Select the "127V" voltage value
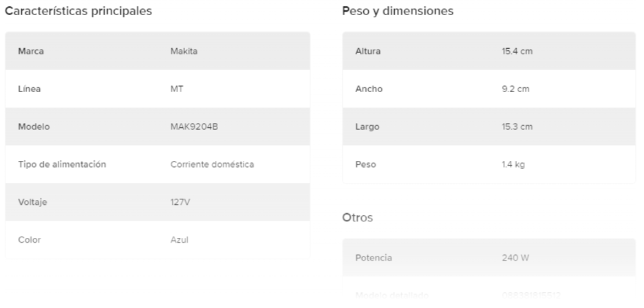 pyautogui.click(x=180, y=203)
